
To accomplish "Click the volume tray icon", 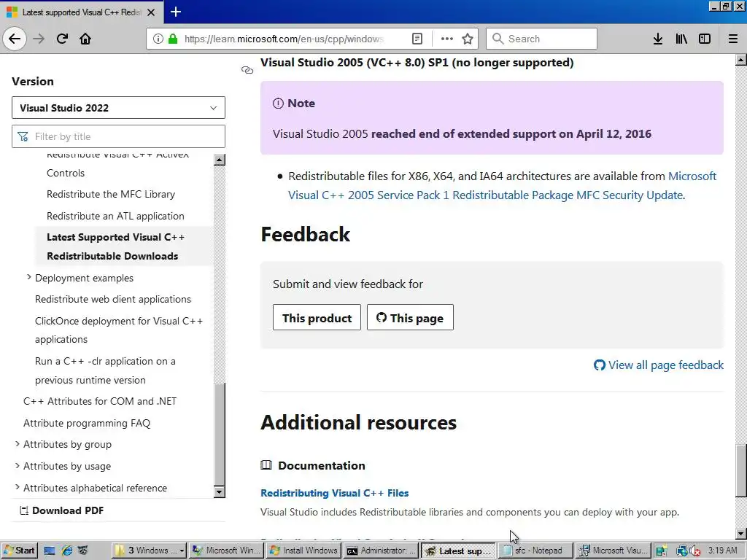I will click(695, 551).
